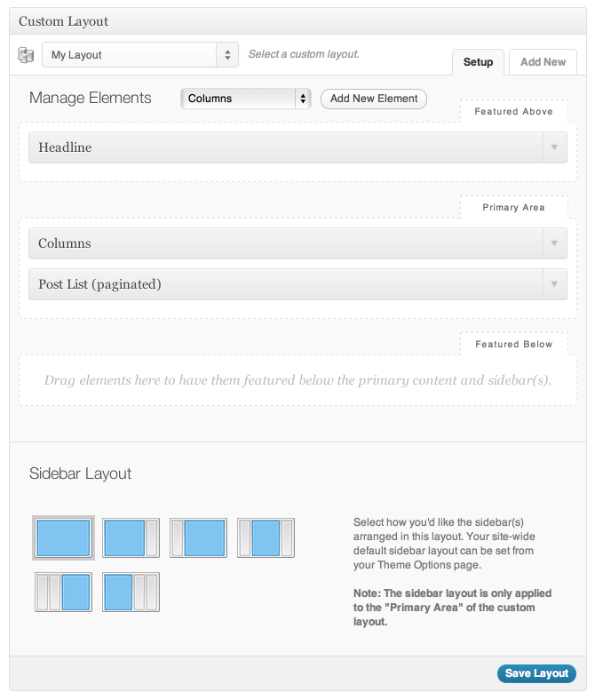
Task: Click the Save Layout button
Action: click(536, 673)
